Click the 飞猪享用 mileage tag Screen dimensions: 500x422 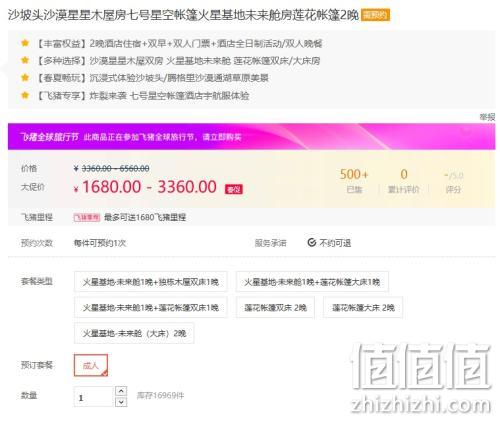coord(87,217)
